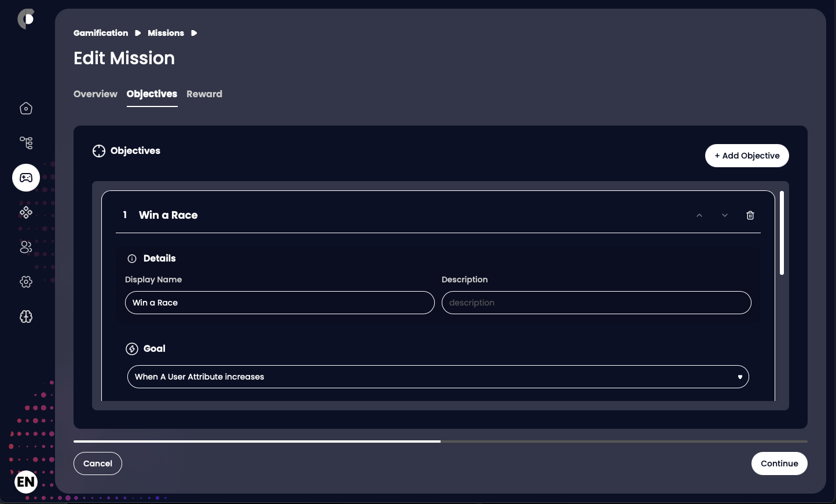
Task: Delete the Win a Race objective
Action: click(x=750, y=215)
